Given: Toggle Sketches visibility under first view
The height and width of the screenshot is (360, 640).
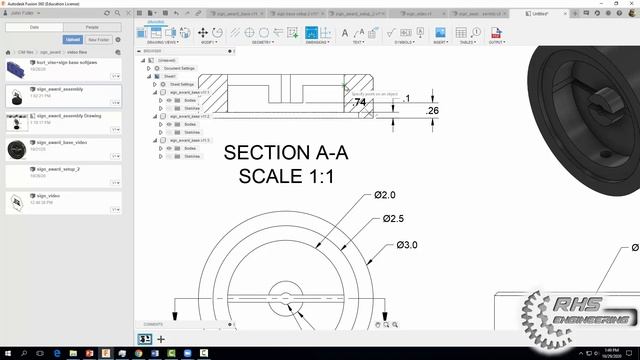Looking at the screenshot, I should tap(169, 108).
